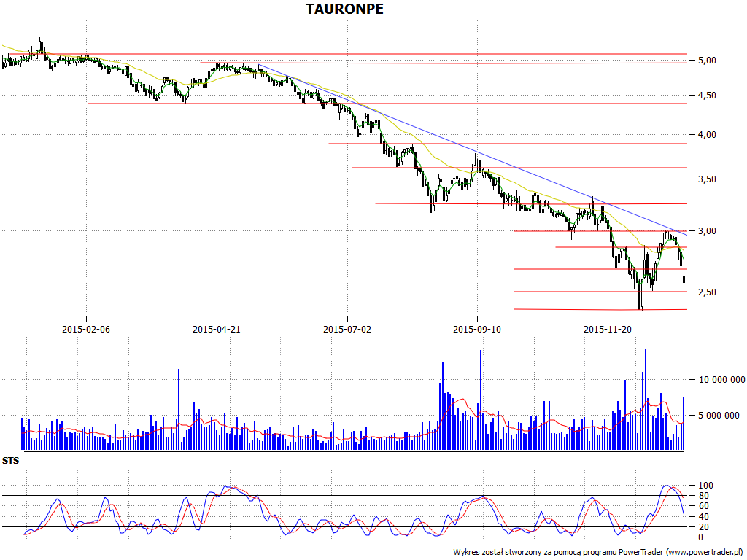Click the 5,00 price axis value
Screen dimensions: 747x560
tap(707, 61)
